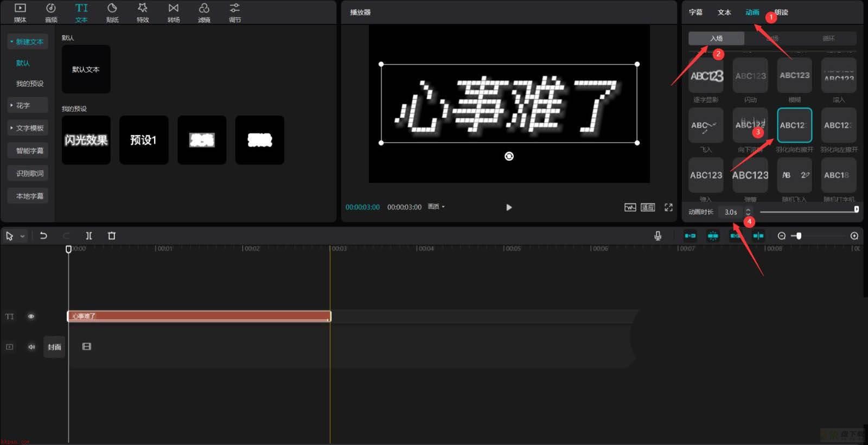Expand the 文字模板 category
This screenshot has width=868, height=445.
point(27,128)
